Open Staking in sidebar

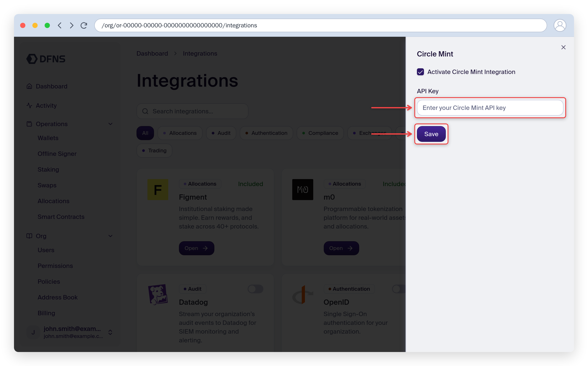tap(48, 169)
